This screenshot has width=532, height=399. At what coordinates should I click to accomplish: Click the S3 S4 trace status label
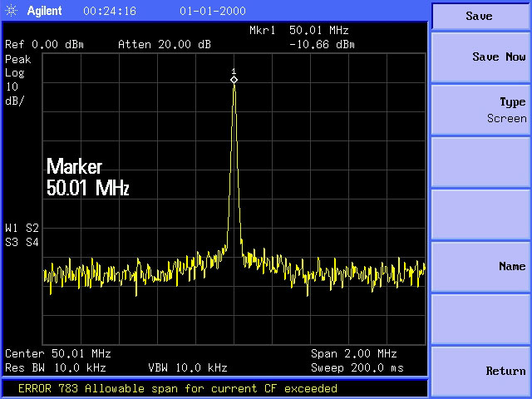pyautogui.click(x=22, y=242)
